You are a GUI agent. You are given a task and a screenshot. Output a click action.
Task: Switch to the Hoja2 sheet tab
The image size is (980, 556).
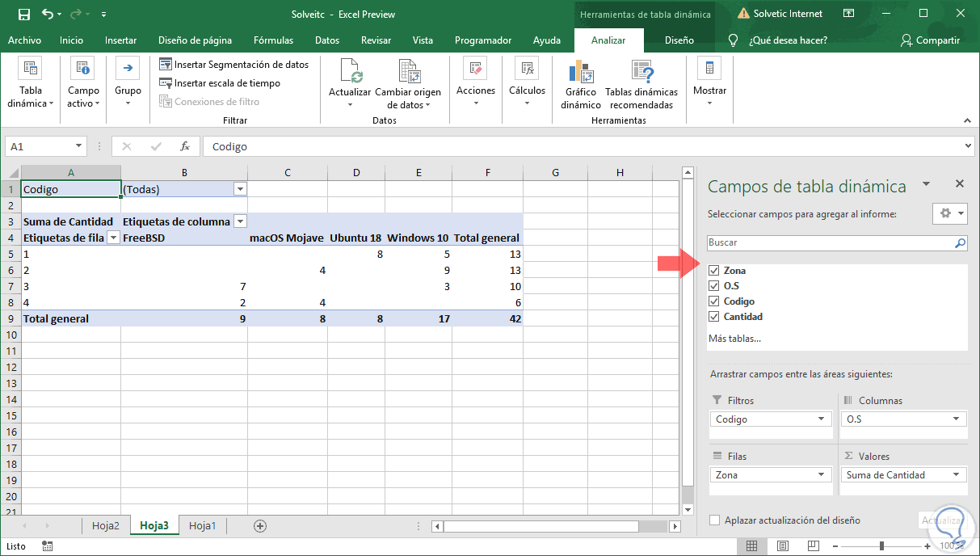click(106, 526)
